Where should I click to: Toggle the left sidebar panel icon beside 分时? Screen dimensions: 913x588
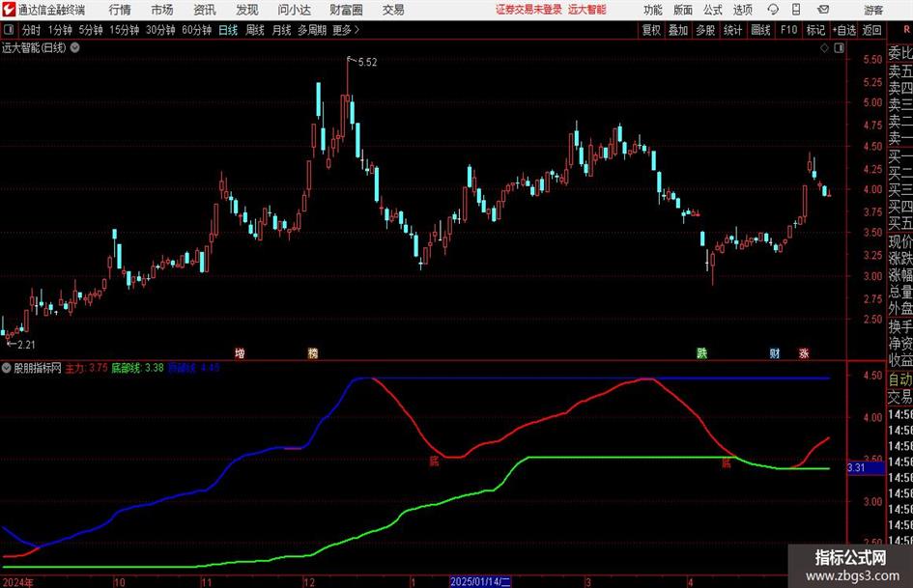pyautogui.click(x=9, y=30)
